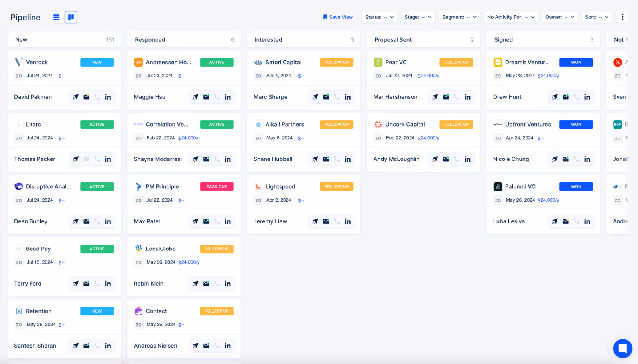The width and height of the screenshot is (638, 364).
Task: Email Mar Hershenson via mail icon
Action: (446, 97)
